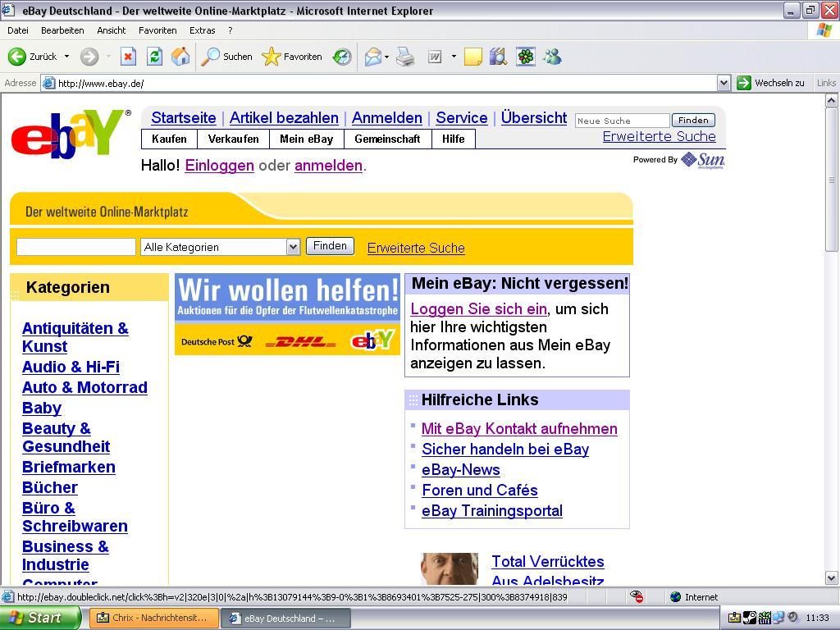
Task: Open the Extras menu
Action: 202,30
